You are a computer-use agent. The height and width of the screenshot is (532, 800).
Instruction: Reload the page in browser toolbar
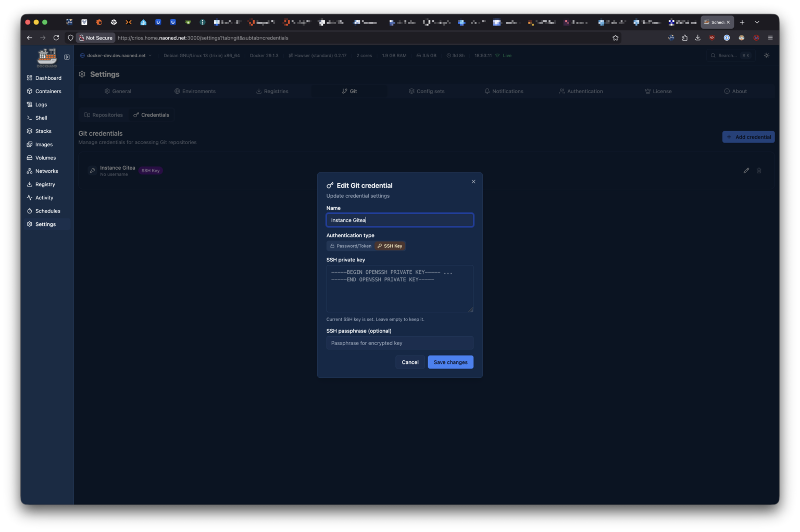56,38
